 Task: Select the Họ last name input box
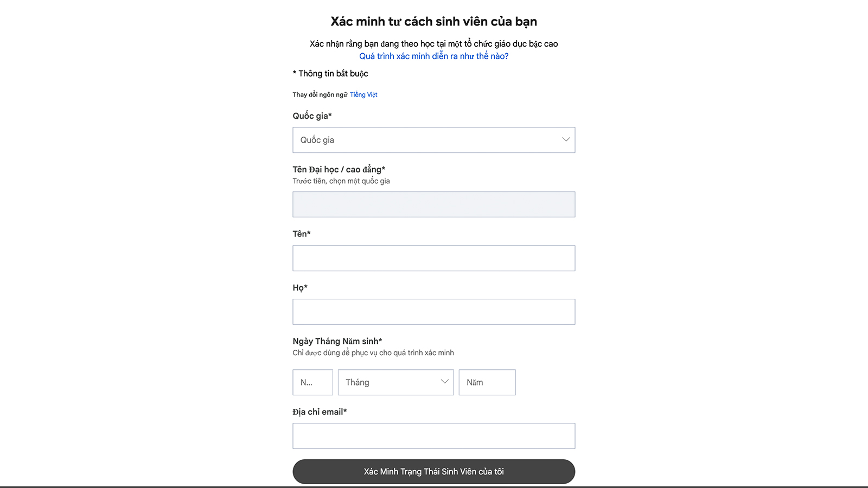click(433, 312)
